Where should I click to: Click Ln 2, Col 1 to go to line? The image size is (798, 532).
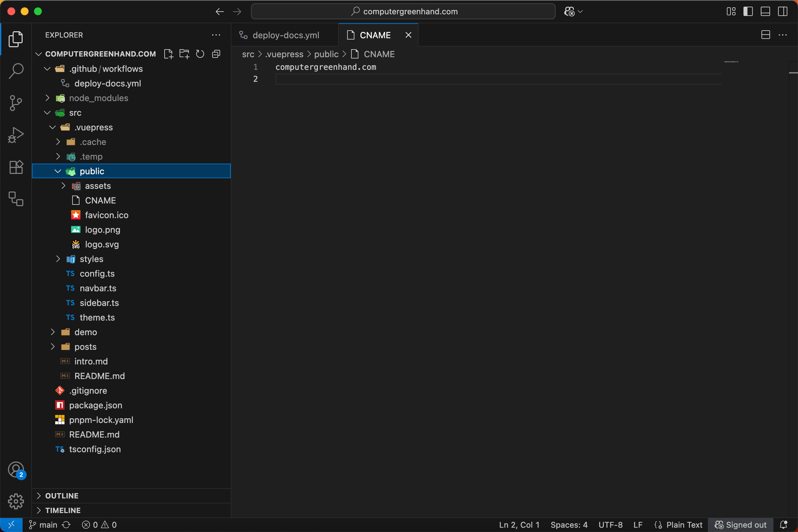[519, 525]
